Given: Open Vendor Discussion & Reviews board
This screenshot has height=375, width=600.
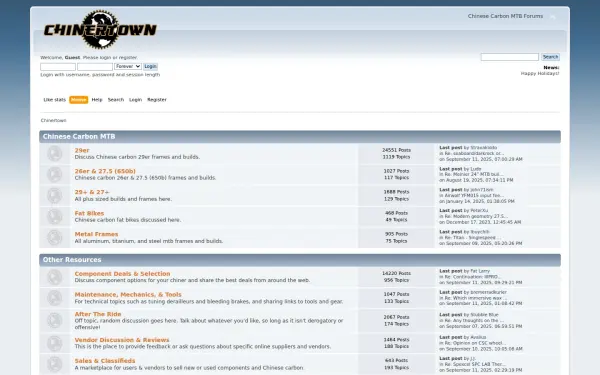Looking at the screenshot, I should (x=122, y=340).
